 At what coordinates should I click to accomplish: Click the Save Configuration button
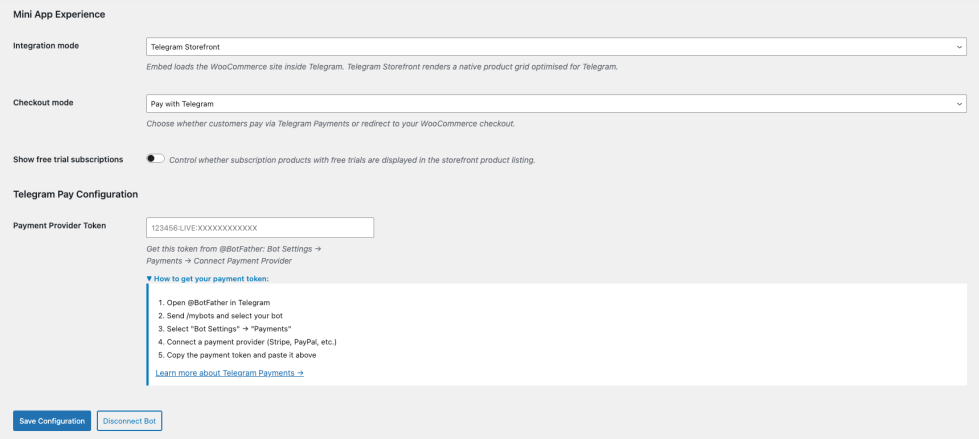52,421
